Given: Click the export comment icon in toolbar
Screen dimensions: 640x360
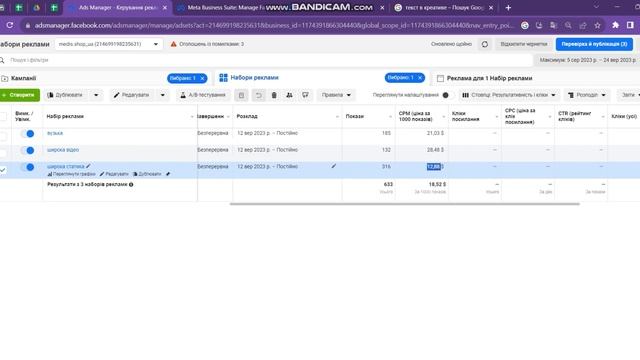Looking at the screenshot, I should pos(305,95).
